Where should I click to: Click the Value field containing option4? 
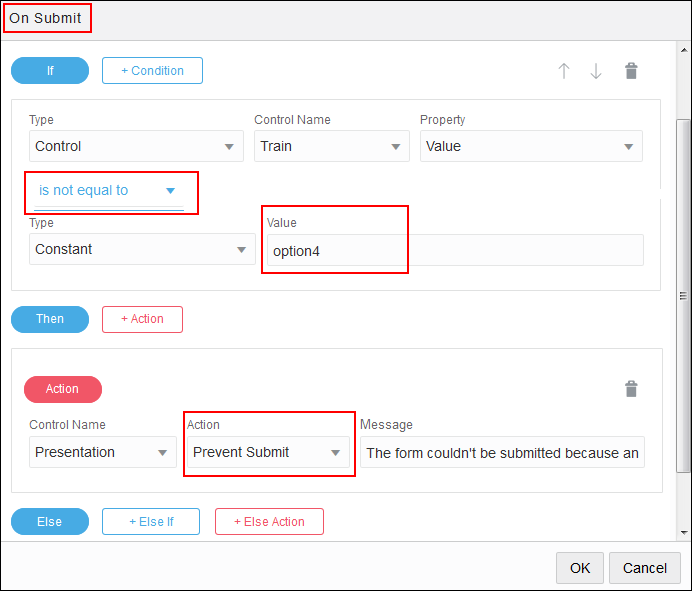click(455, 250)
